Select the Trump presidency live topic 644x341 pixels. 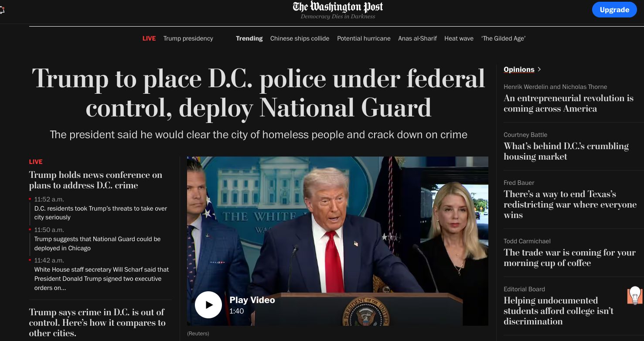point(188,38)
